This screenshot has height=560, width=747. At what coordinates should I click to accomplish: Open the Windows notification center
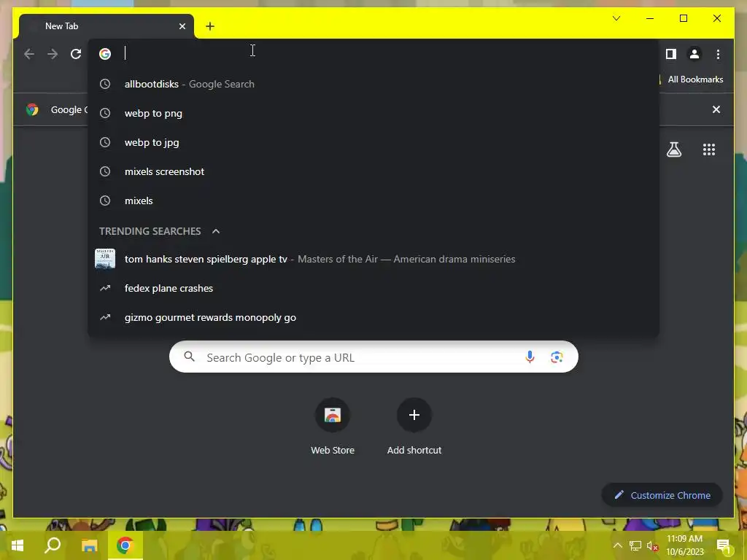pos(723,545)
